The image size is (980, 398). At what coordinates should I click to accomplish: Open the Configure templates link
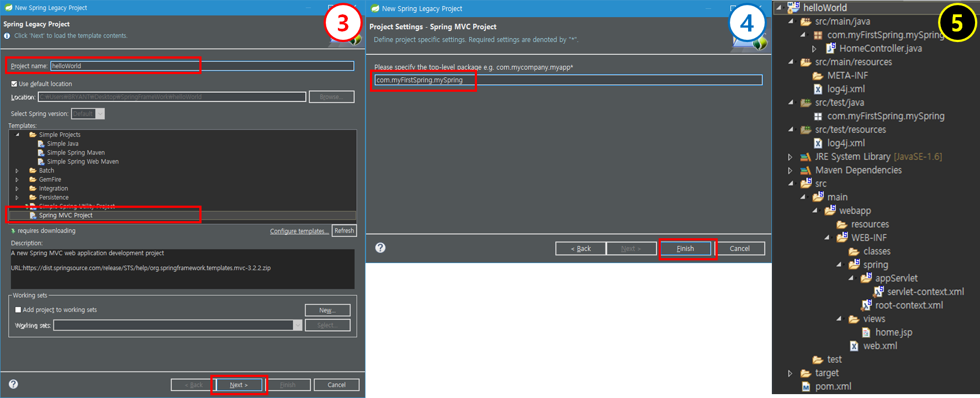pyautogui.click(x=299, y=231)
